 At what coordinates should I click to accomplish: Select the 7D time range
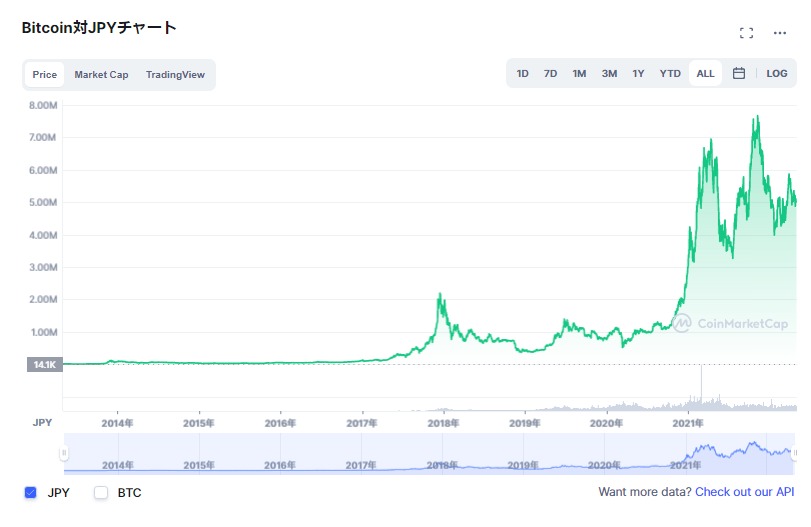tap(550, 73)
